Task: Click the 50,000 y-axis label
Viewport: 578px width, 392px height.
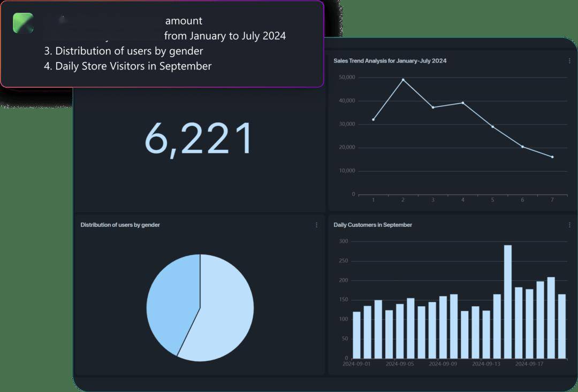Action: 346,78
